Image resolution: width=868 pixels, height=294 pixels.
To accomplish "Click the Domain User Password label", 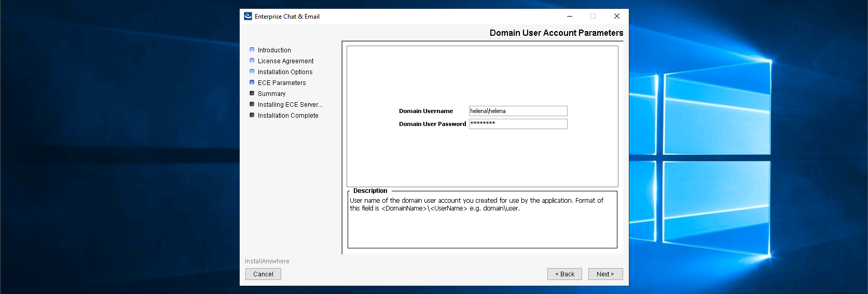I will [x=432, y=124].
